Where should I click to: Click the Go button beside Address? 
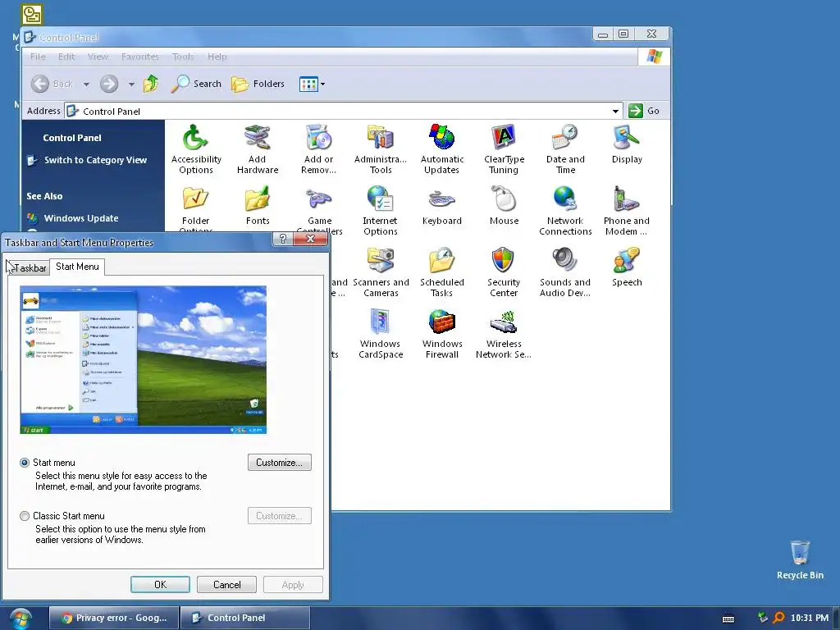pyautogui.click(x=644, y=111)
